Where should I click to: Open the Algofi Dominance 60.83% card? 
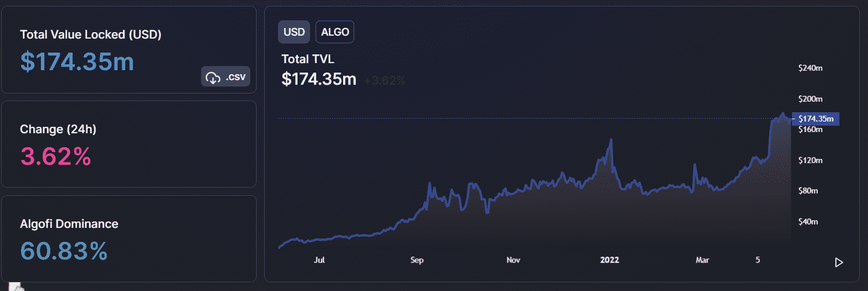(x=129, y=238)
